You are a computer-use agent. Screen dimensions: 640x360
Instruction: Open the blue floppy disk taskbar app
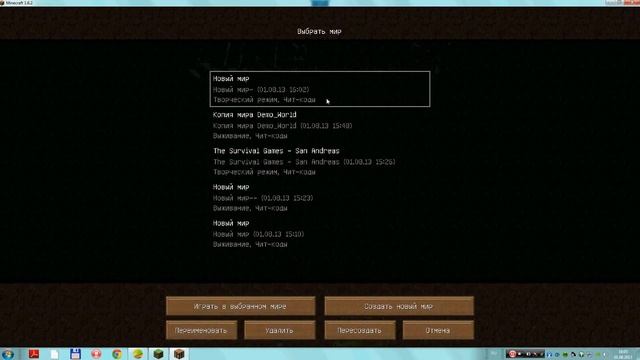(x=76, y=354)
